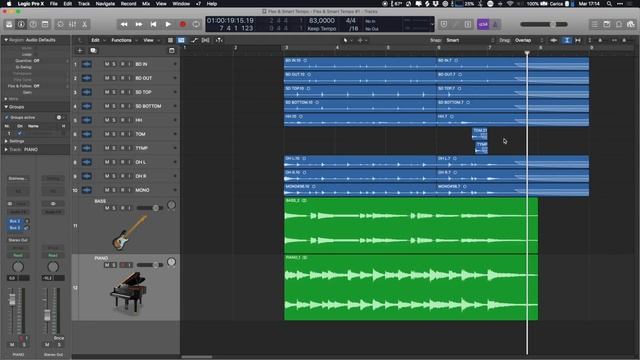The image size is (640, 360).
Task: Adjust master volume slider in control bar
Action: 544,24
